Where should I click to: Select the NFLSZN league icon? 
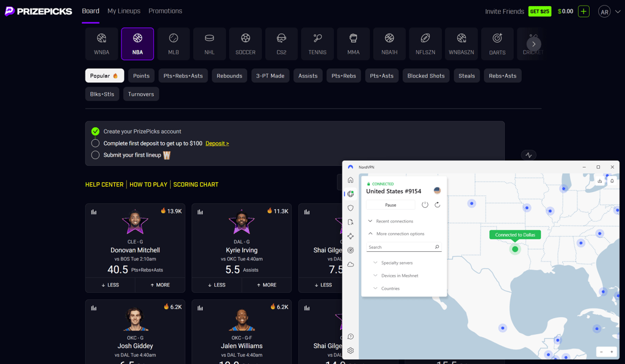425,44
